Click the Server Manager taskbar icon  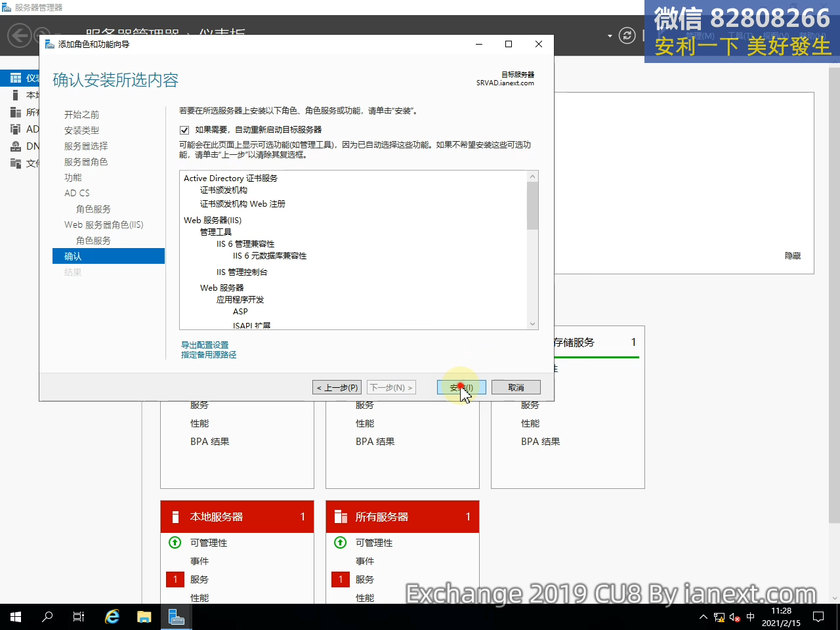[x=176, y=617]
